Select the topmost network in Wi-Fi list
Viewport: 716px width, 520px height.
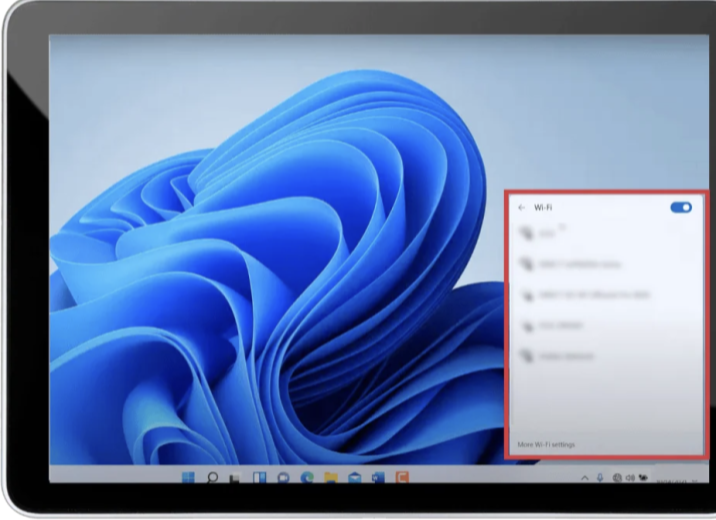pos(605,233)
